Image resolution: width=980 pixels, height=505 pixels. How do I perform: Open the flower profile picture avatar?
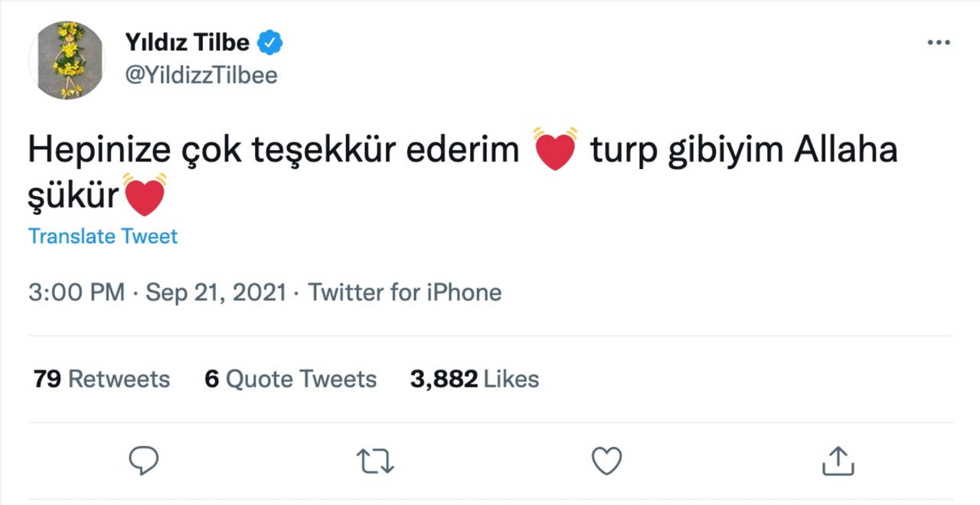click(x=70, y=60)
